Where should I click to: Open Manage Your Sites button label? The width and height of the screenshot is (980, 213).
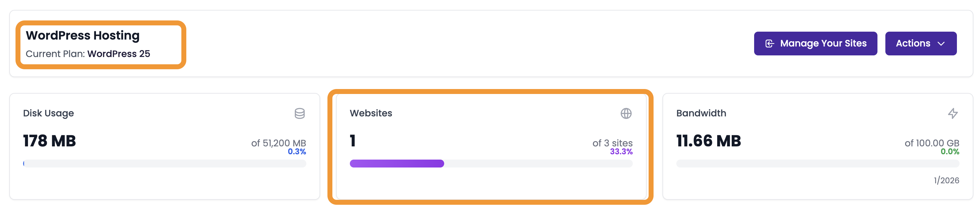(823, 44)
